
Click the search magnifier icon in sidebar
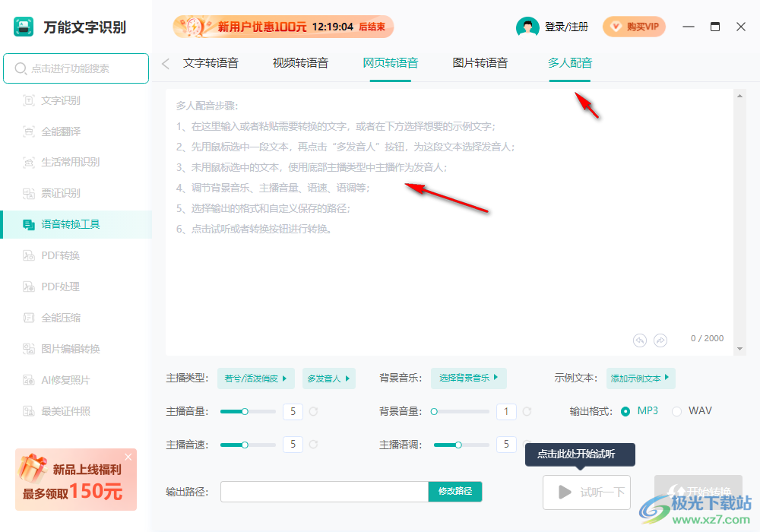point(21,68)
